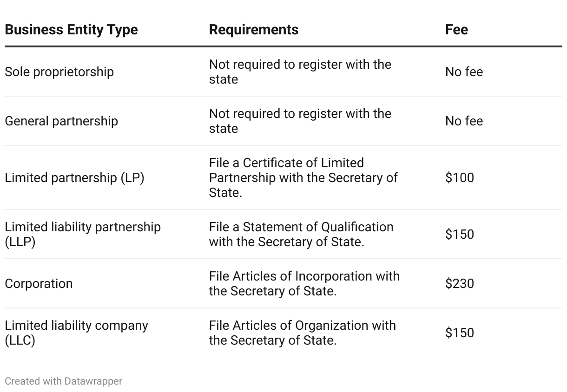Image resolution: width=567 pixels, height=392 pixels.
Task: Click the Business Entity Type column header
Action: click(x=71, y=30)
